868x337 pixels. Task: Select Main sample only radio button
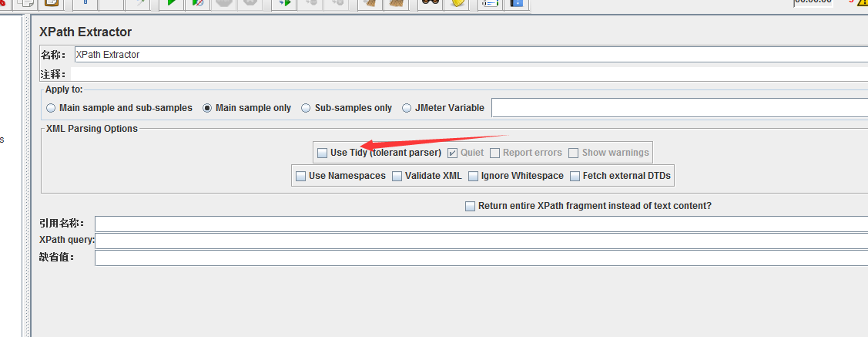coord(207,108)
